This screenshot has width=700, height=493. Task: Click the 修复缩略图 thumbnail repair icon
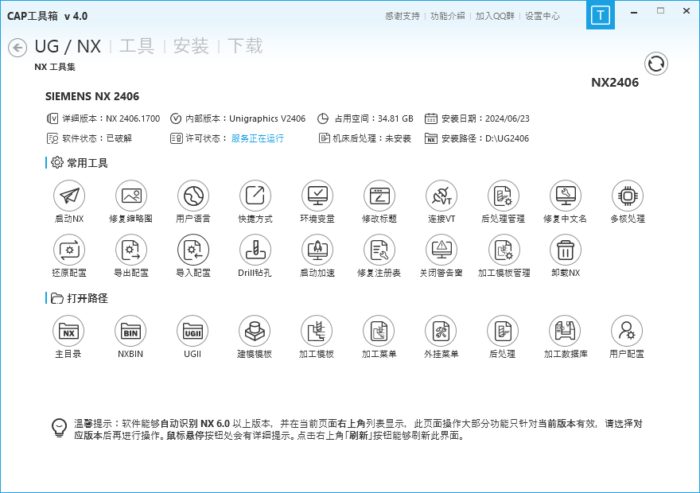131,196
